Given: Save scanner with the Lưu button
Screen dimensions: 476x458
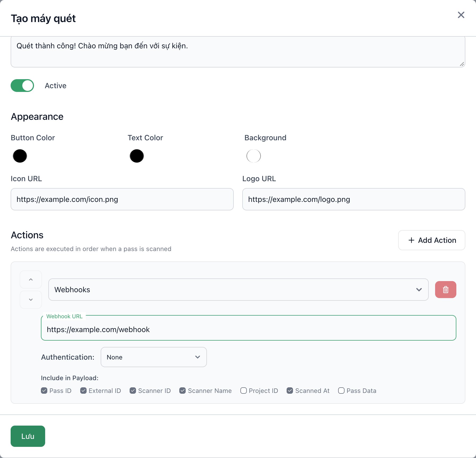Looking at the screenshot, I should (28, 436).
